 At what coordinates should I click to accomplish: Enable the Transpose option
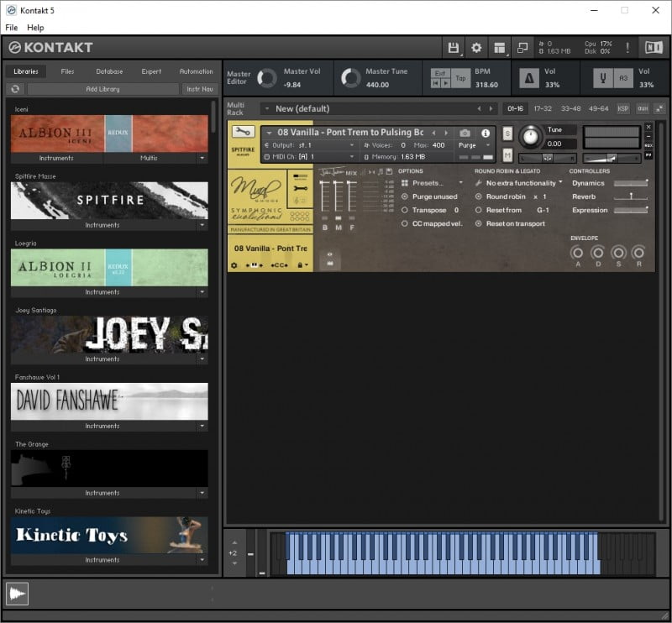[405, 211]
